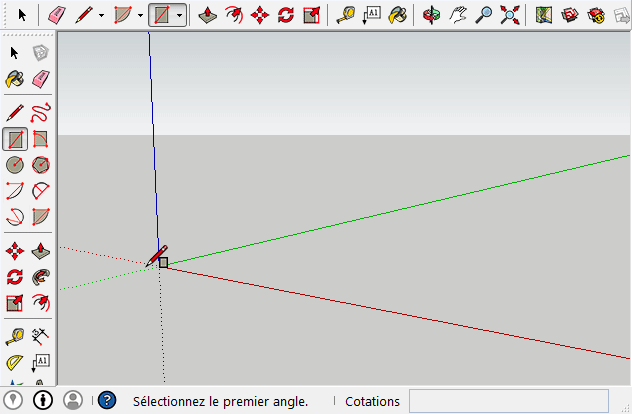Click the credits info icon in status bar

44,400
